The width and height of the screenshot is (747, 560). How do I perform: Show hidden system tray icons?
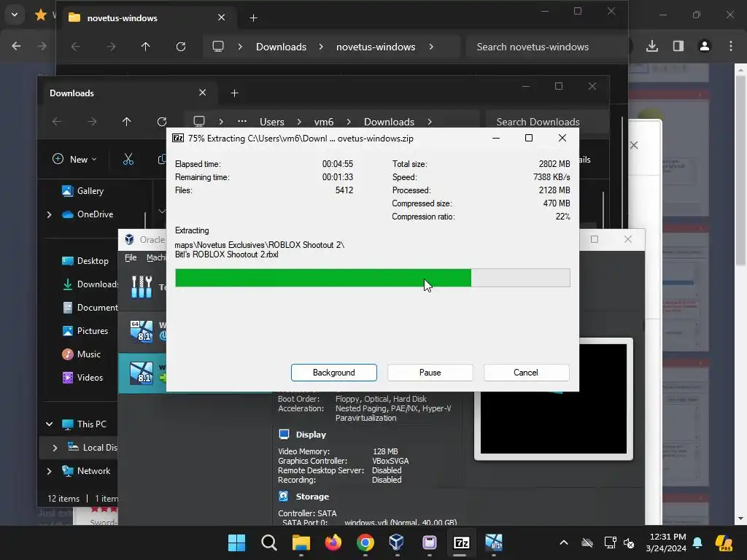pyautogui.click(x=564, y=542)
